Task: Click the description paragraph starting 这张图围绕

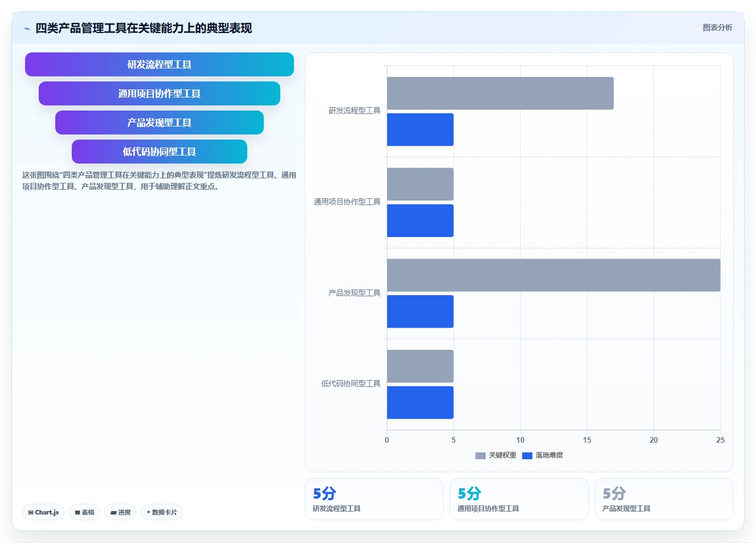Action: coord(159,181)
